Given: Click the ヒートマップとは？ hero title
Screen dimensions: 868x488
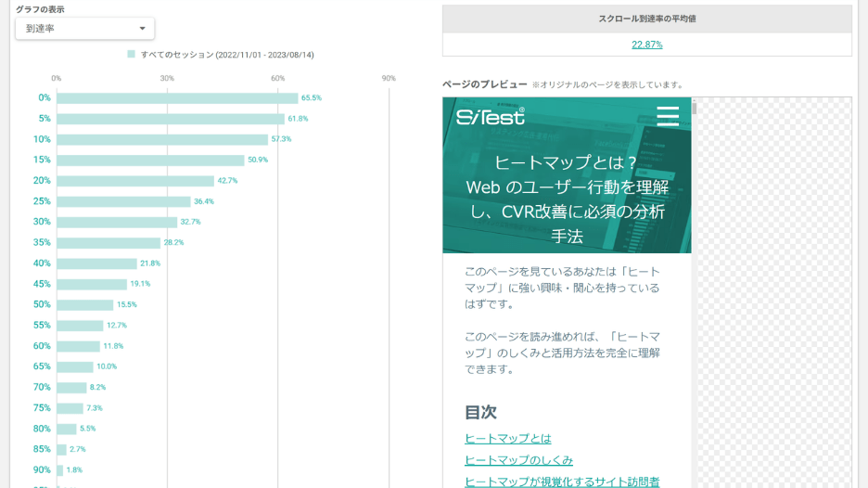Looking at the screenshot, I should (x=567, y=199).
